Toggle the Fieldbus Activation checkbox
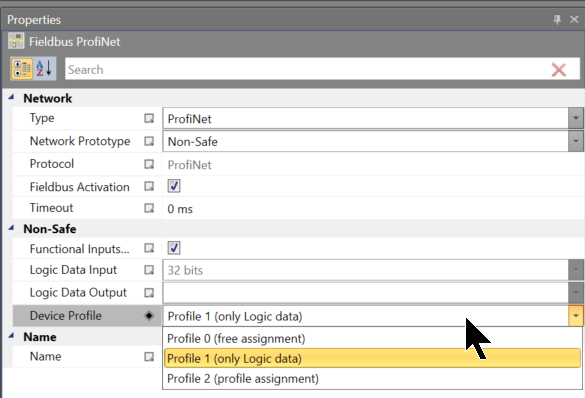Viewport: 585px width, 398px height. click(x=174, y=186)
